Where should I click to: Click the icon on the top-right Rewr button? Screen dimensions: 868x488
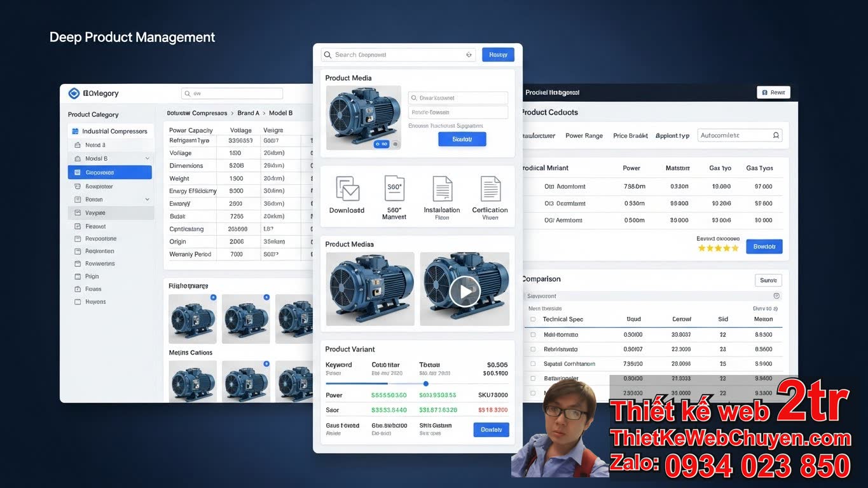[764, 92]
